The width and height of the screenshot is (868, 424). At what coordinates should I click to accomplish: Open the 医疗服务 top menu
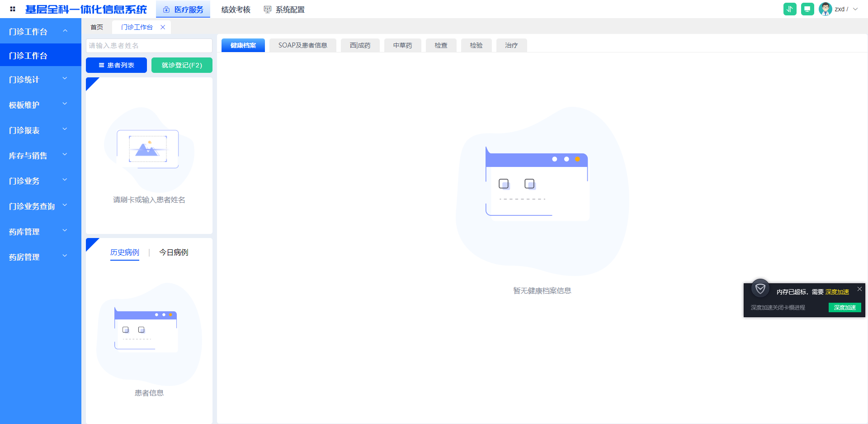tap(183, 10)
